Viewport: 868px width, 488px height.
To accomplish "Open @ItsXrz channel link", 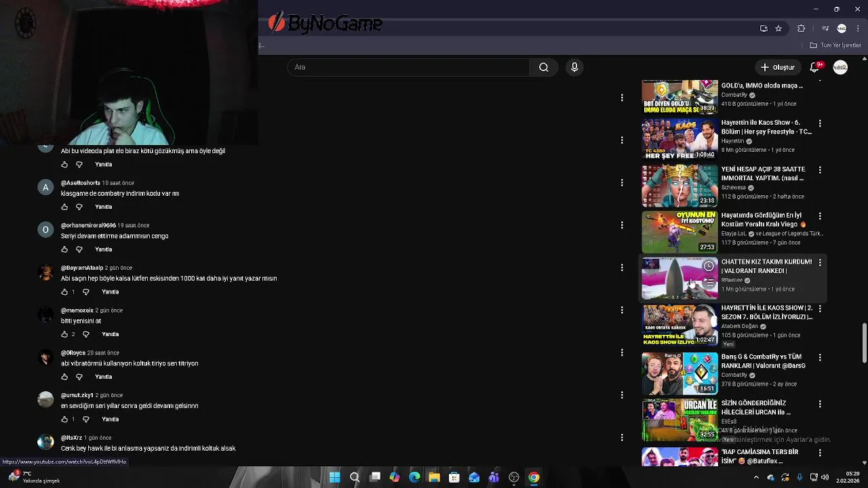I will click(71, 438).
